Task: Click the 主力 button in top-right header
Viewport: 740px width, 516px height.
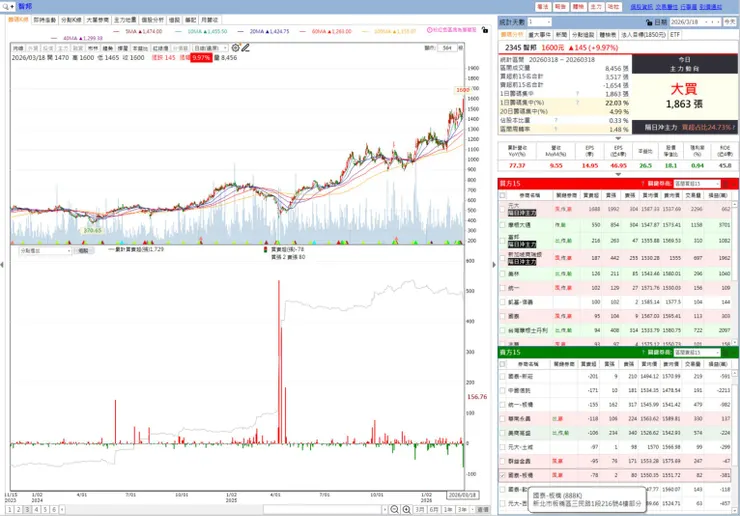Action: pos(596,7)
